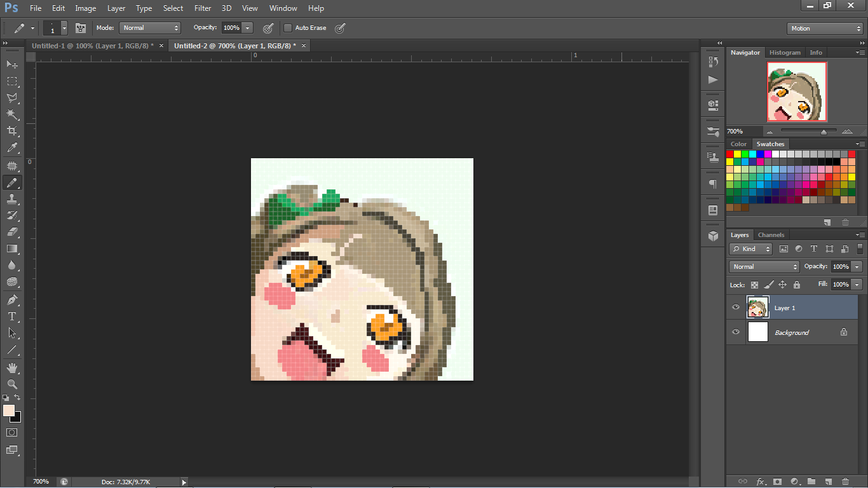This screenshot has width=868, height=488.
Task: Toggle the Brush panel
Action: [81, 28]
